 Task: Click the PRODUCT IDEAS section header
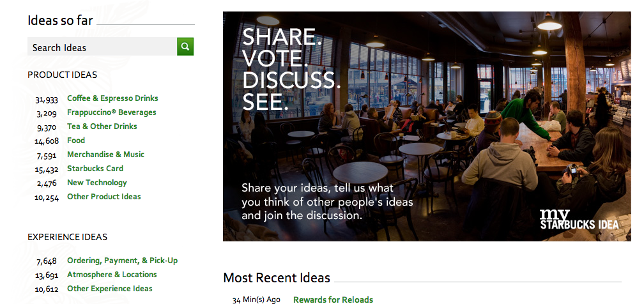(62, 75)
